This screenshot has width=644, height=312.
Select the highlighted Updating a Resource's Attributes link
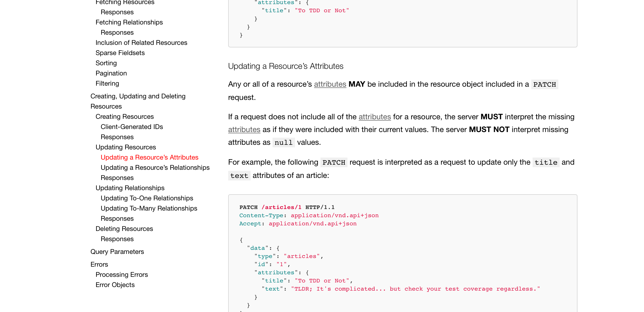pyautogui.click(x=149, y=157)
